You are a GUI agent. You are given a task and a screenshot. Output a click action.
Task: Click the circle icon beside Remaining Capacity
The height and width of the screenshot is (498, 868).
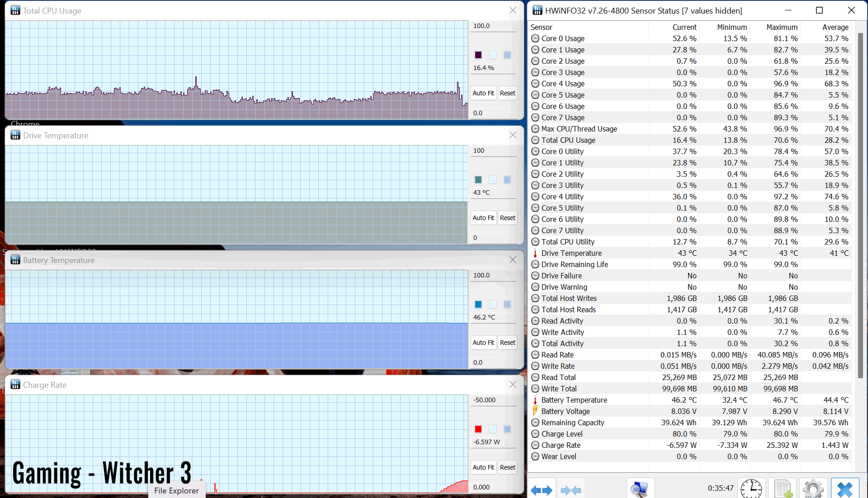pyautogui.click(x=535, y=423)
